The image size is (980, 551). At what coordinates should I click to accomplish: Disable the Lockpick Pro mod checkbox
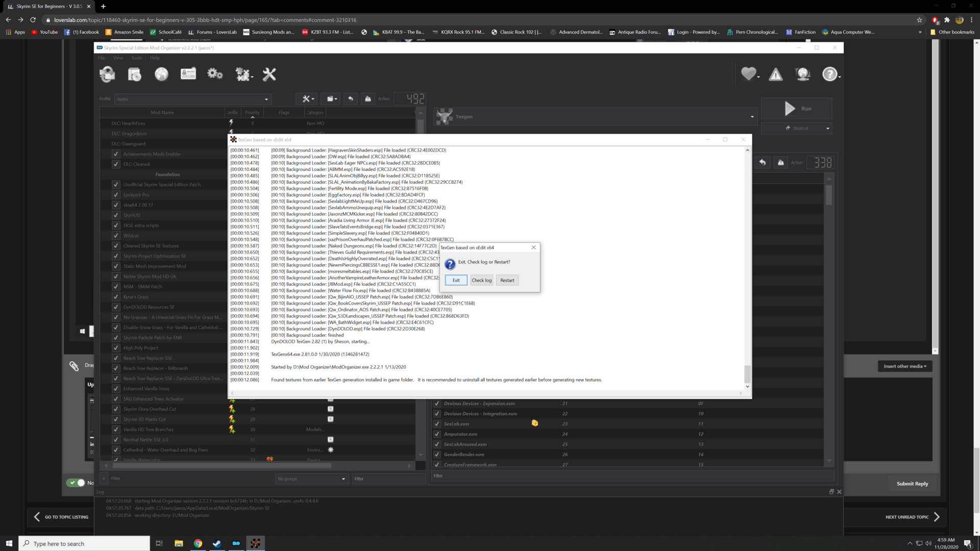pos(116,195)
